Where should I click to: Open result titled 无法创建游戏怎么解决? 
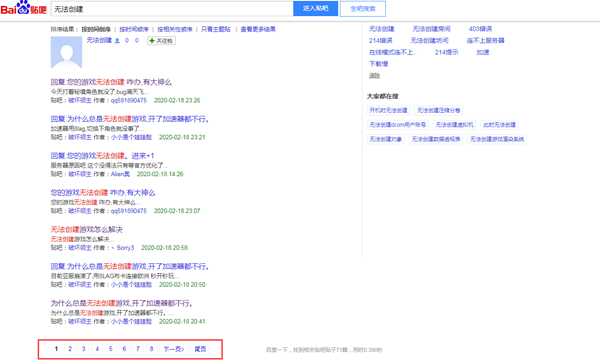(x=86, y=229)
